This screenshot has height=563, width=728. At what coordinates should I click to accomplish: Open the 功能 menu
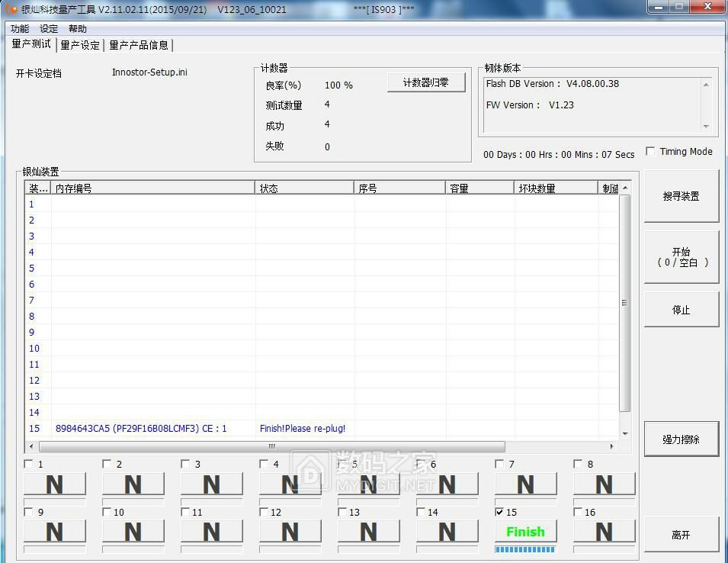[20, 29]
